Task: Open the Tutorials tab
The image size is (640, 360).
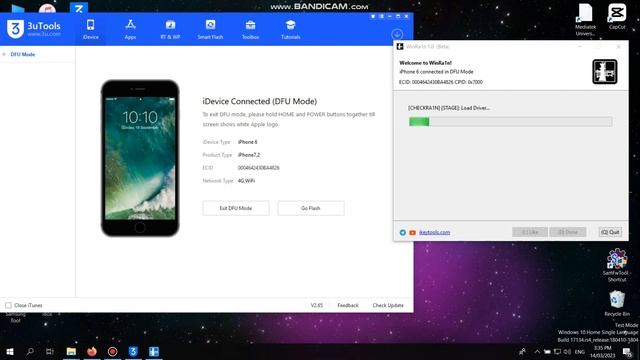Action: click(x=290, y=29)
